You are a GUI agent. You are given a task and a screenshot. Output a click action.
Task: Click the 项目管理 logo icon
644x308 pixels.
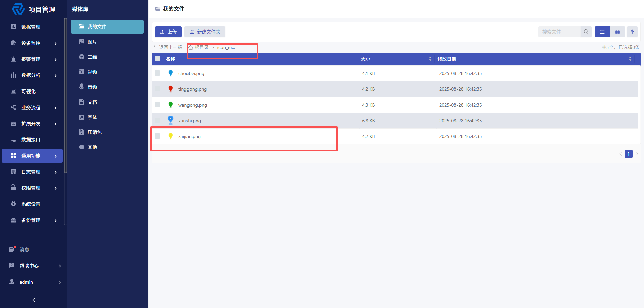[x=18, y=9]
